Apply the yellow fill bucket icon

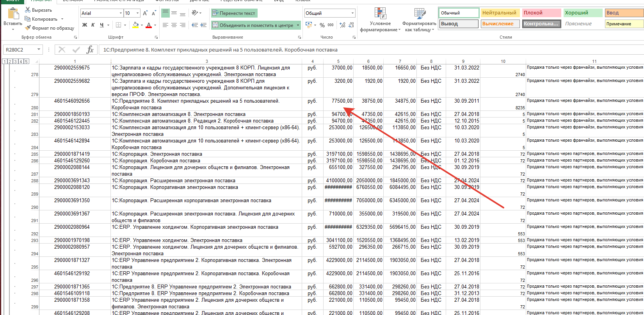135,25
